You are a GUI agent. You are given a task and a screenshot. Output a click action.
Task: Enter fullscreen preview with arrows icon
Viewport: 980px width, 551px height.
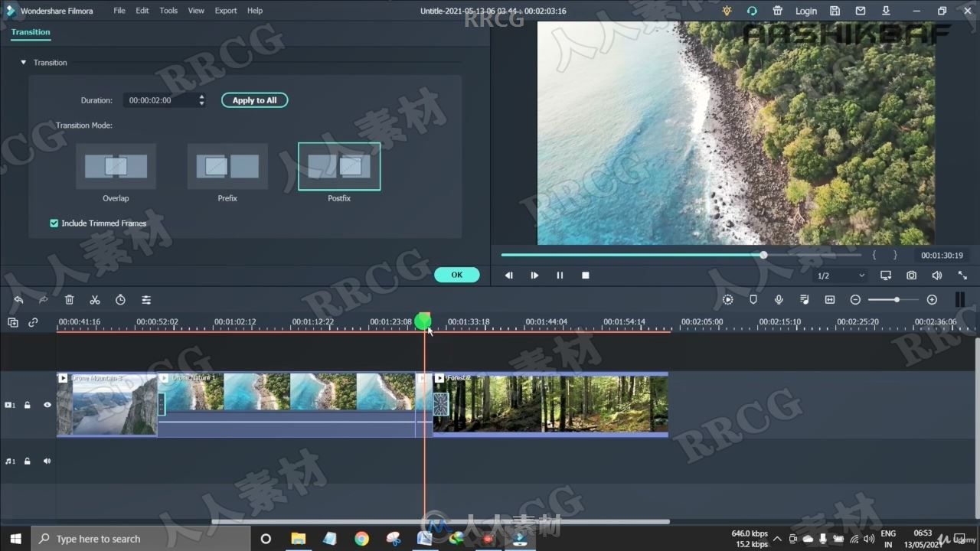(962, 275)
